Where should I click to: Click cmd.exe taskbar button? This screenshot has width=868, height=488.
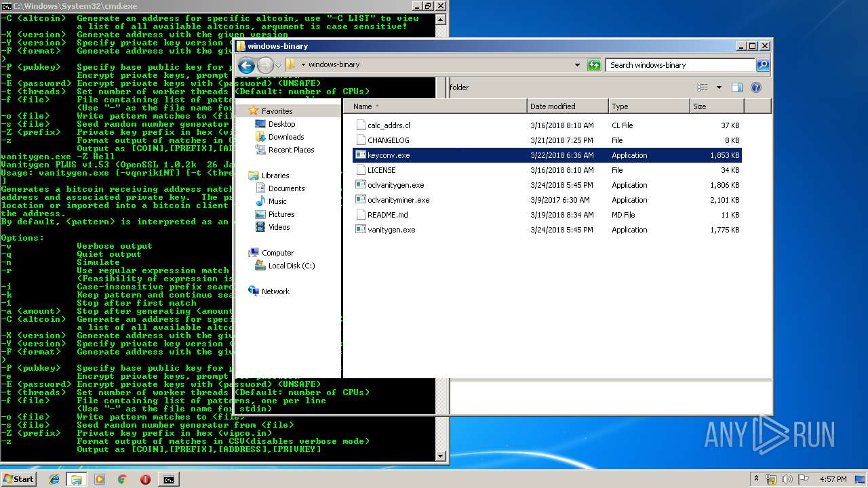(x=168, y=479)
